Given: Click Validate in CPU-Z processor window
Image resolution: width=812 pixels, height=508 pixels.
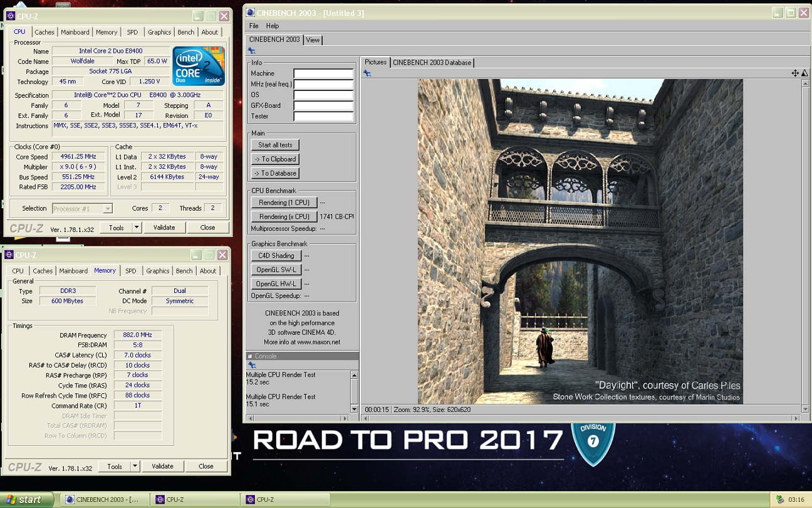Looking at the screenshot, I should coord(164,228).
